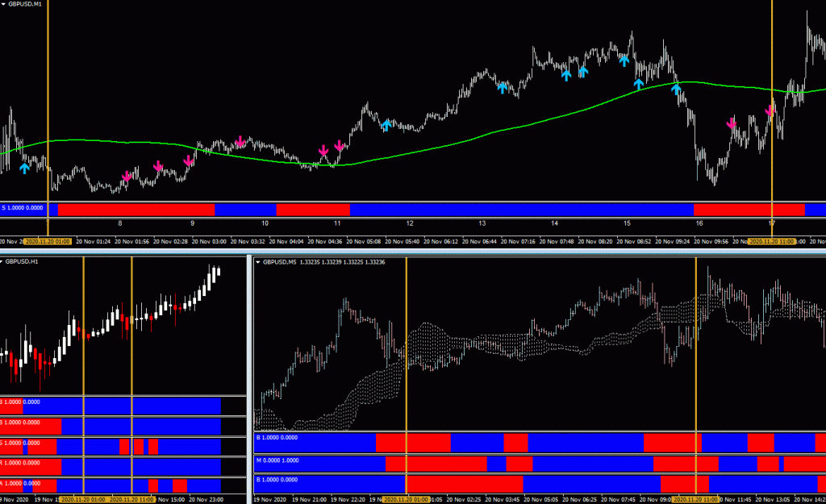Click the 20 Nov 05:05 label on M5 axis
Image resolution: width=826 pixels, height=504 pixels.
click(540, 499)
